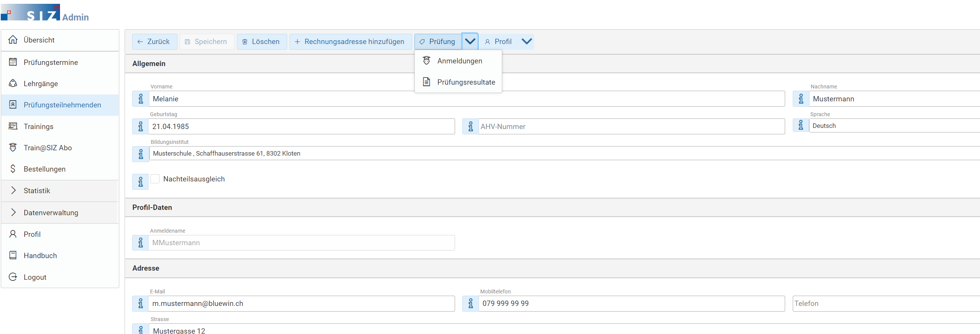The width and height of the screenshot is (980, 334).
Task: Select Anmeldungen from the Prüfung menu
Action: coord(458,61)
